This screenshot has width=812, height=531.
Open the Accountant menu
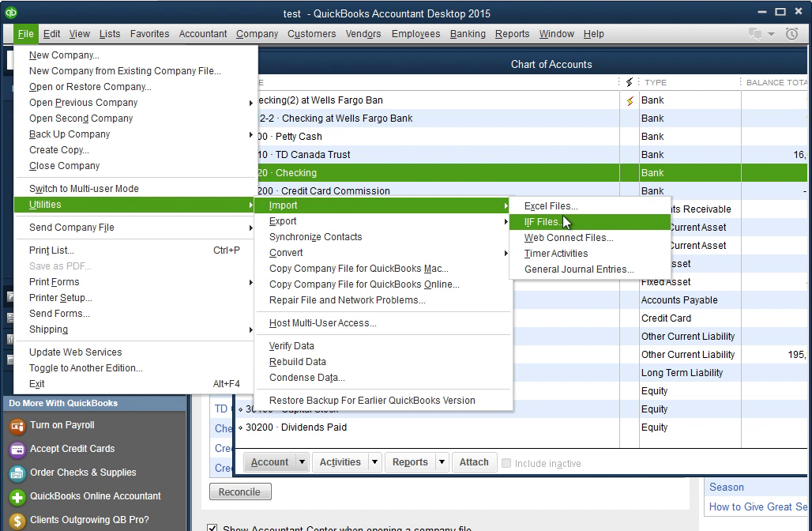[203, 34]
